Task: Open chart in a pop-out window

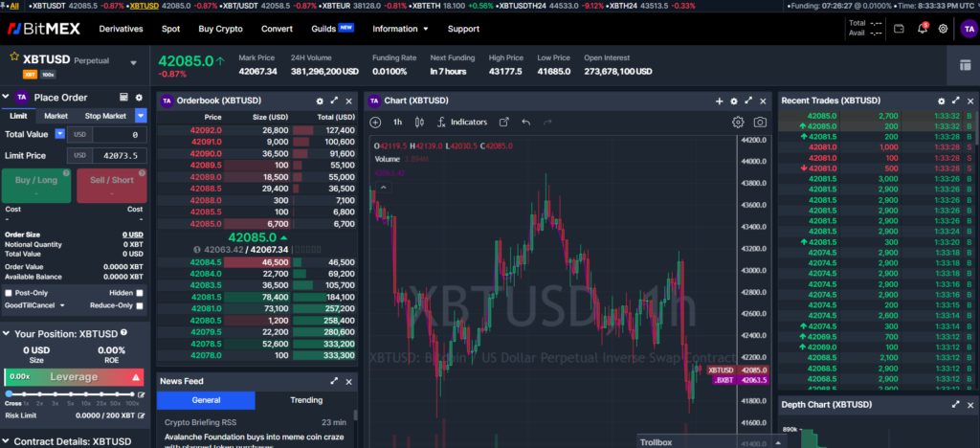Action: (x=504, y=122)
